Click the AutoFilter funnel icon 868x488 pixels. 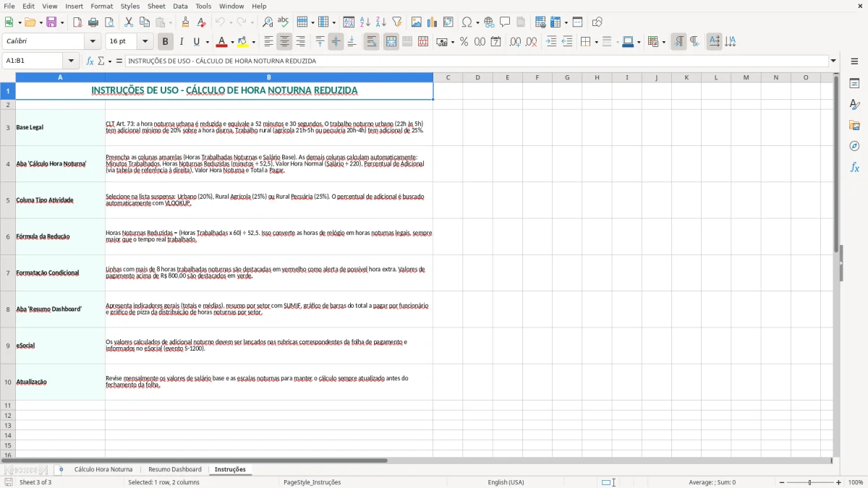[396, 22]
